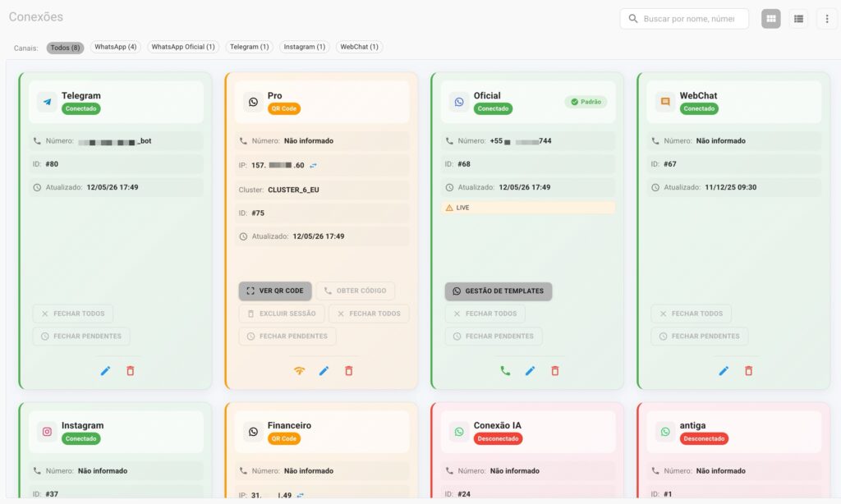
Task: Click Ver QR Code on Pro card
Action: click(x=275, y=291)
